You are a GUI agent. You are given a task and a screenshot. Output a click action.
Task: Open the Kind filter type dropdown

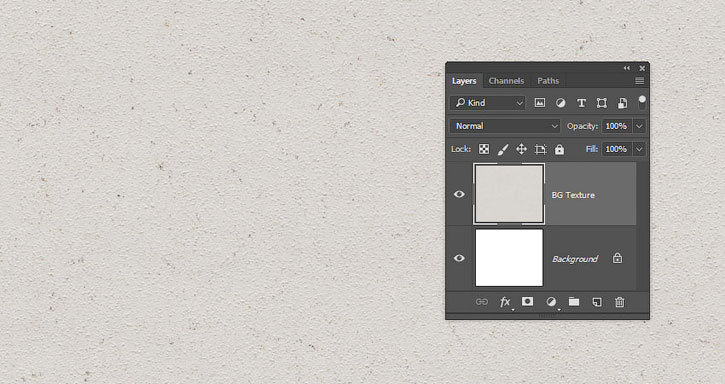pyautogui.click(x=488, y=103)
